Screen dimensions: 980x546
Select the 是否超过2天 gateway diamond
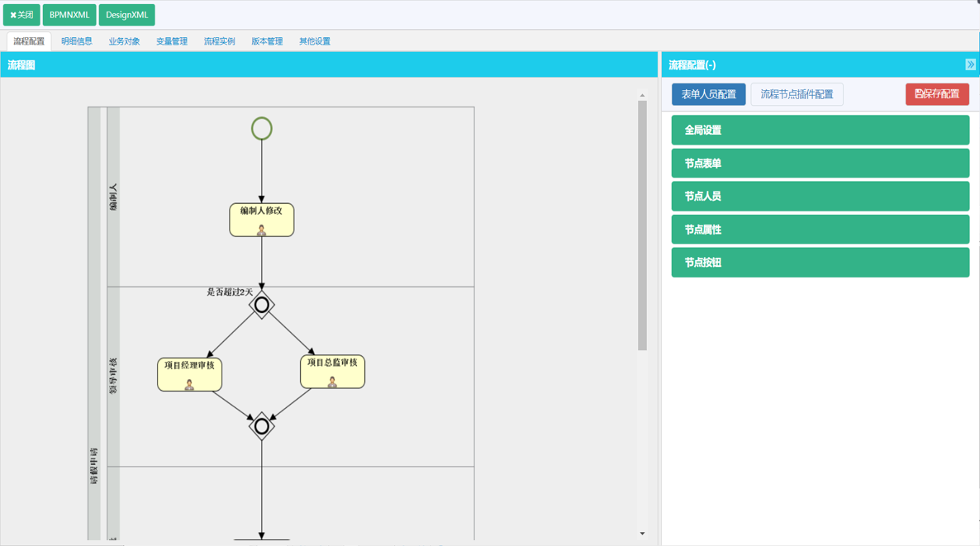click(x=261, y=305)
